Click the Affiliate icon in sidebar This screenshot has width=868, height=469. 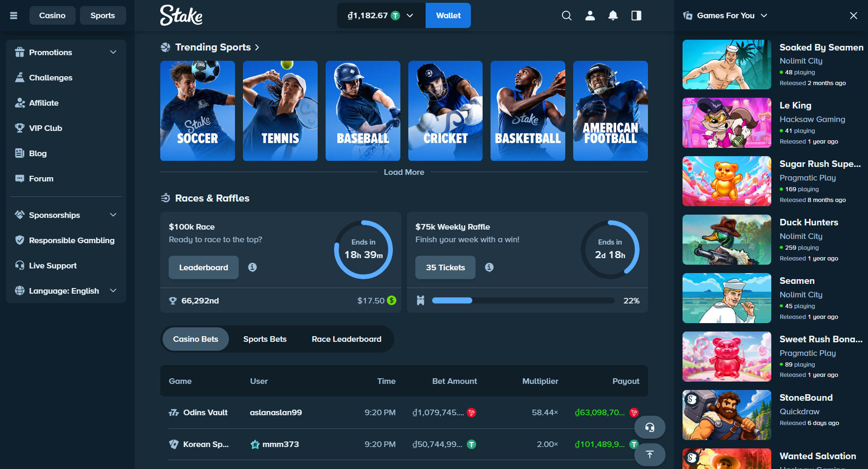pos(20,102)
